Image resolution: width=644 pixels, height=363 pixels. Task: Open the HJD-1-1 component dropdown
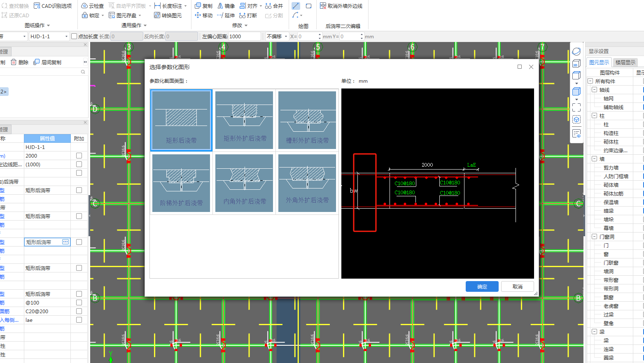66,36
